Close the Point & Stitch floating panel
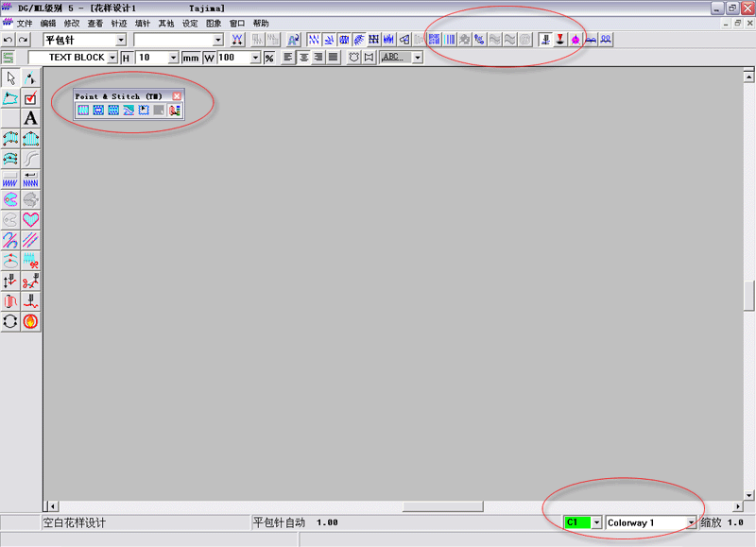The image size is (756, 547). [177, 96]
